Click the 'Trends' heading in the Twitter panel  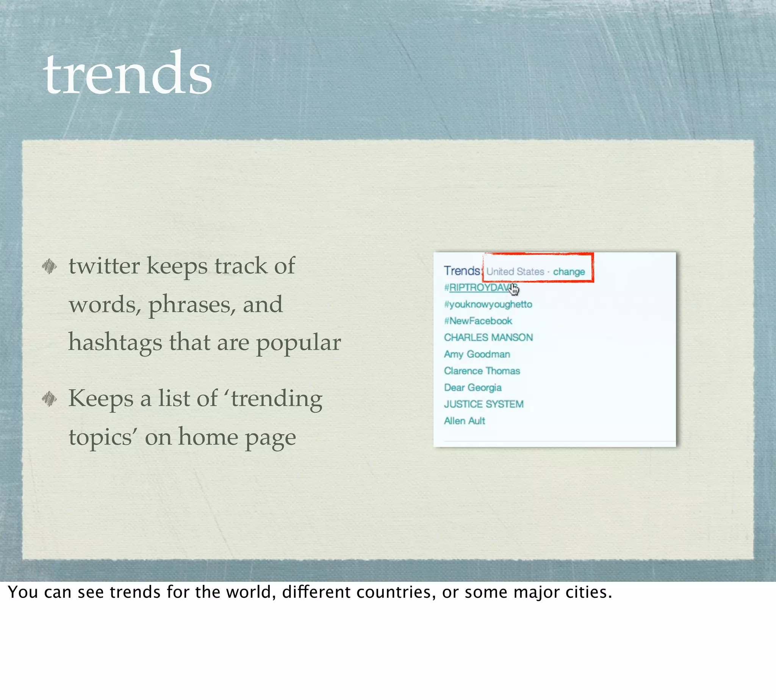point(462,271)
